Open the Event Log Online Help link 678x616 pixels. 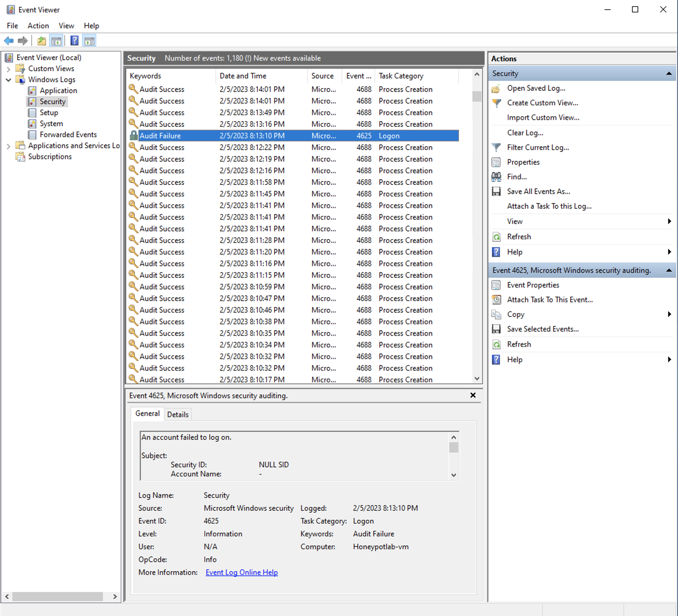pyautogui.click(x=241, y=572)
